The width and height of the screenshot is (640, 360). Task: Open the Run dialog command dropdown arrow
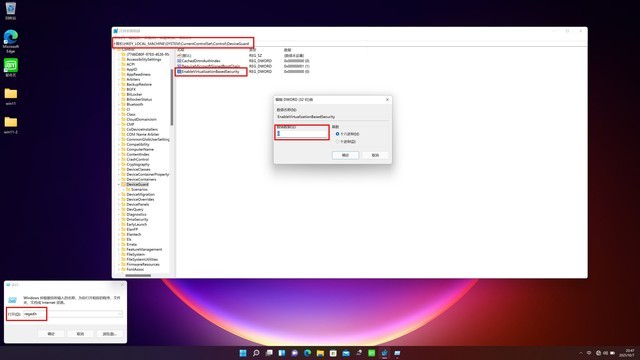point(120,314)
